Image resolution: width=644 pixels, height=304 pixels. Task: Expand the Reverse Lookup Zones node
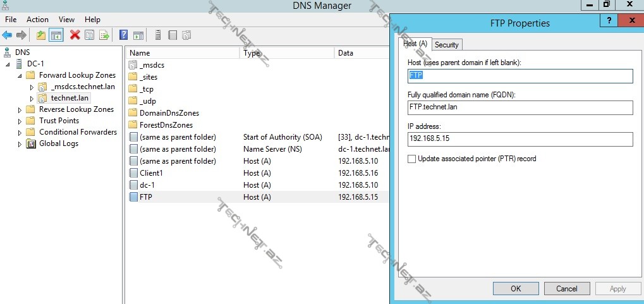(x=20, y=109)
